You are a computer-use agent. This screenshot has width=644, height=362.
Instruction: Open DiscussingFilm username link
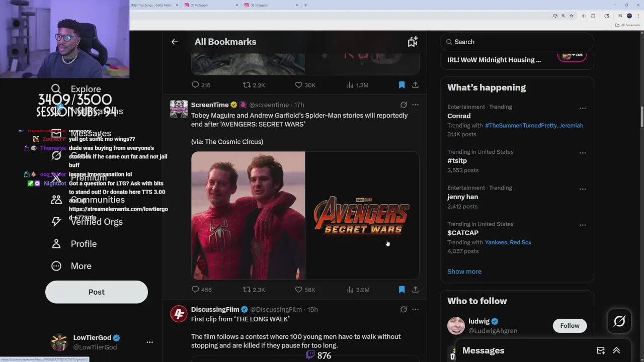(x=215, y=309)
